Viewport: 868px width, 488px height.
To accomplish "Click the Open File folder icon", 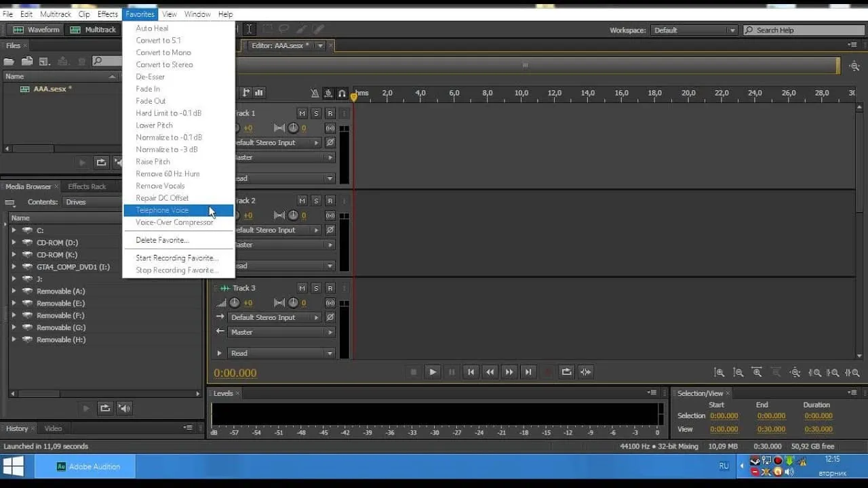I will click(9, 62).
